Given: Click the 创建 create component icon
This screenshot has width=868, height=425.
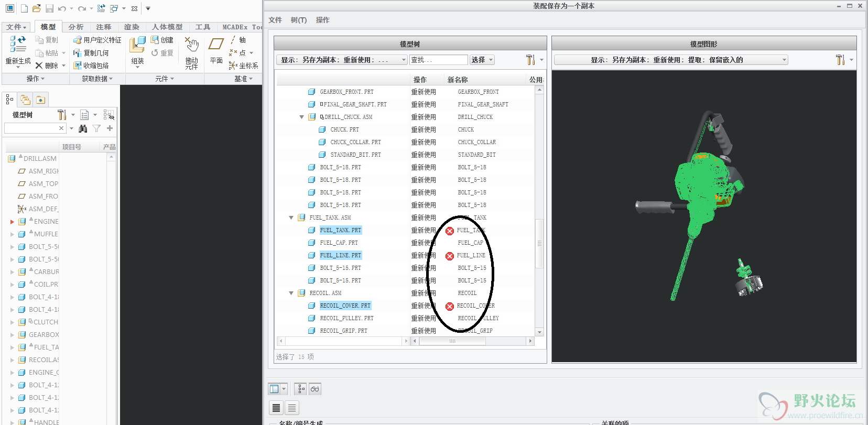Looking at the screenshot, I should [x=162, y=40].
